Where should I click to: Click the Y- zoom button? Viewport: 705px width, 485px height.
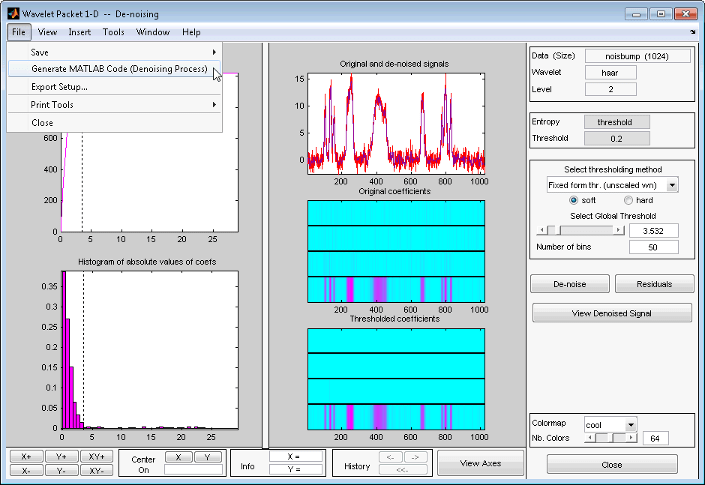click(x=62, y=470)
